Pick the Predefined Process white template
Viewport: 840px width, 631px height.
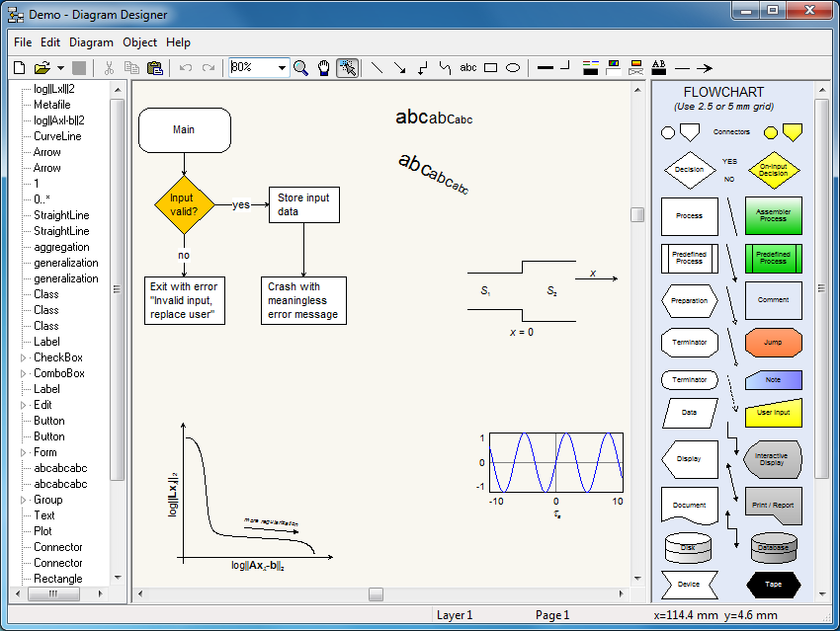[x=690, y=258]
